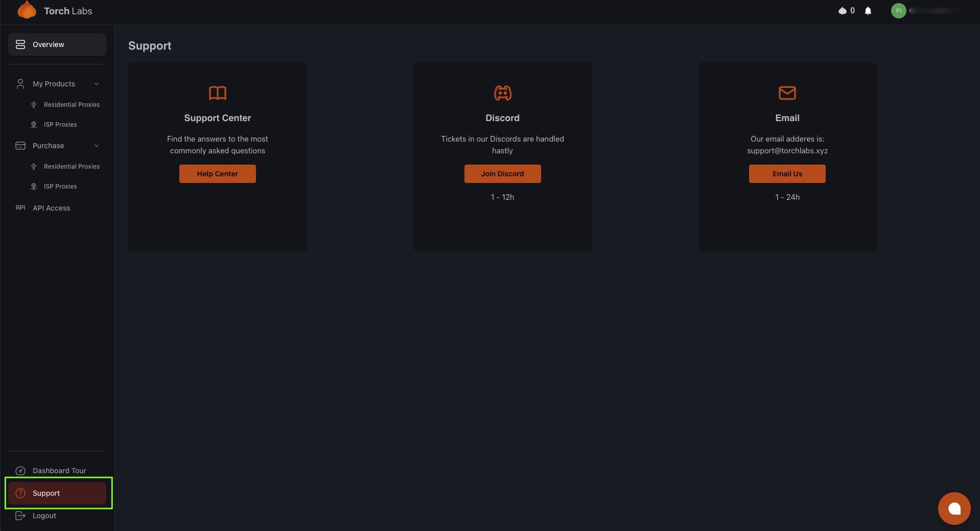The height and width of the screenshot is (531, 980).
Task: Collapse the Purchase section chevron
Action: (x=97, y=146)
